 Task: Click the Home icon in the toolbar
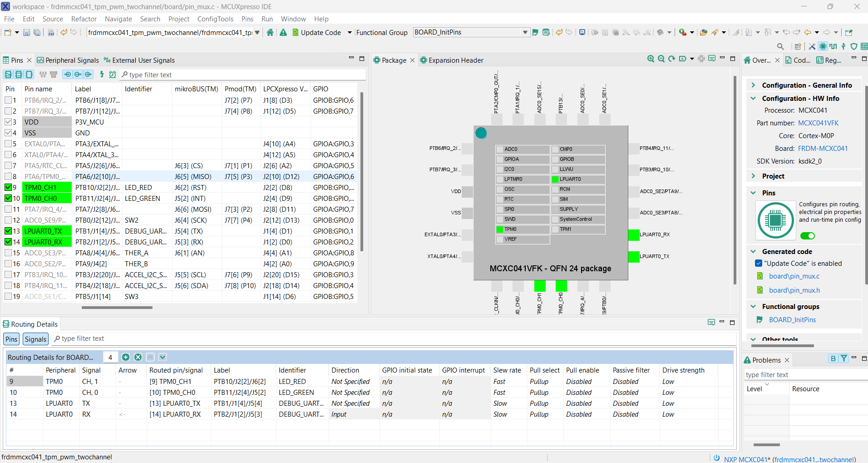(270, 32)
